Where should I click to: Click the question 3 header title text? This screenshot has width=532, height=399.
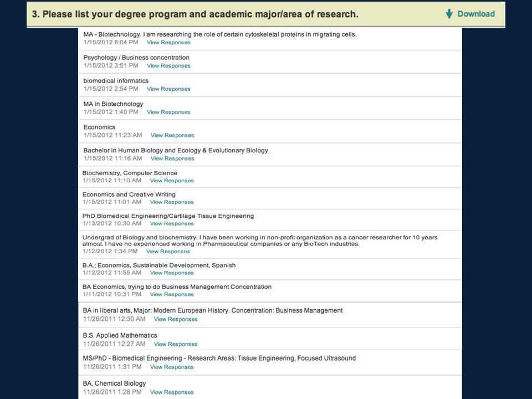[x=195, y=14]
